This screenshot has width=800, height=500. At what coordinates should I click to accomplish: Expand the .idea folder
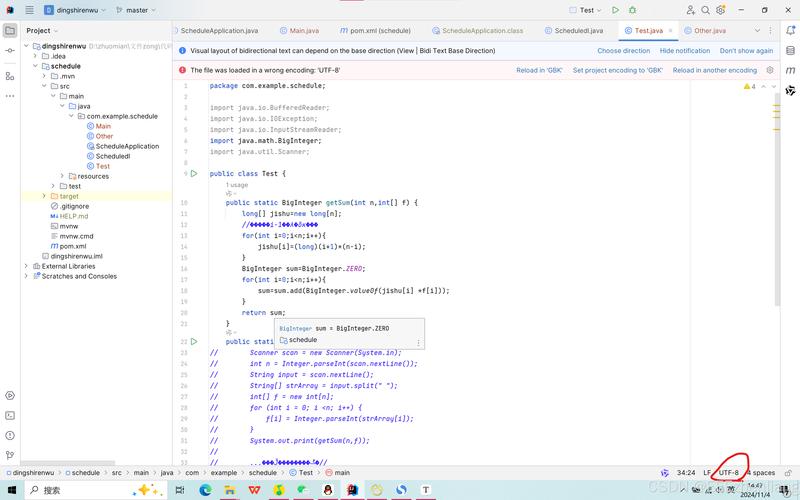point(35,56)
